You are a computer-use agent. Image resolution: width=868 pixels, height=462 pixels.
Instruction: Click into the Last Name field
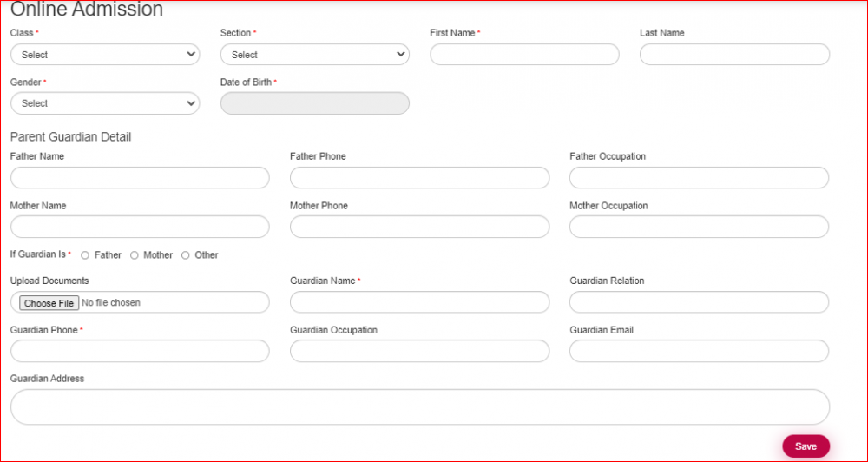coord(734,55)
